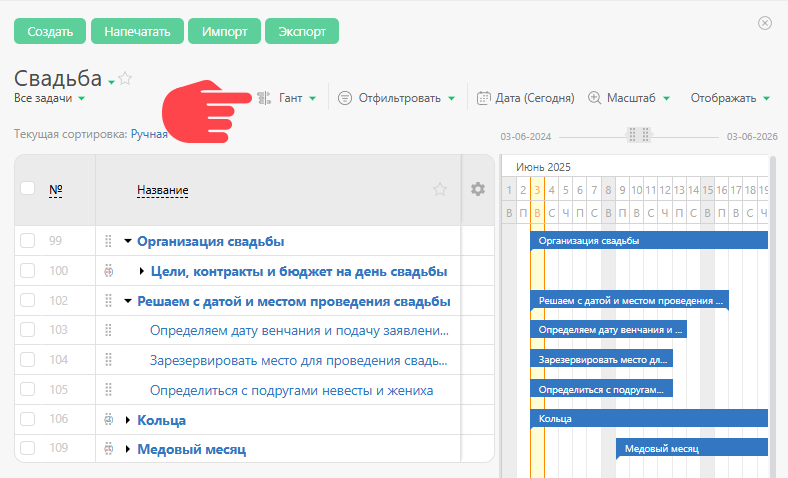Click right handle of date range slider
788x478 pixels.
coord(646,135)
